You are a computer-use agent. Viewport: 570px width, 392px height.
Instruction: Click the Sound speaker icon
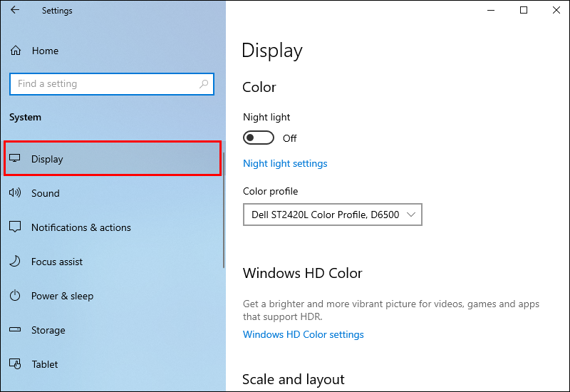15,192
